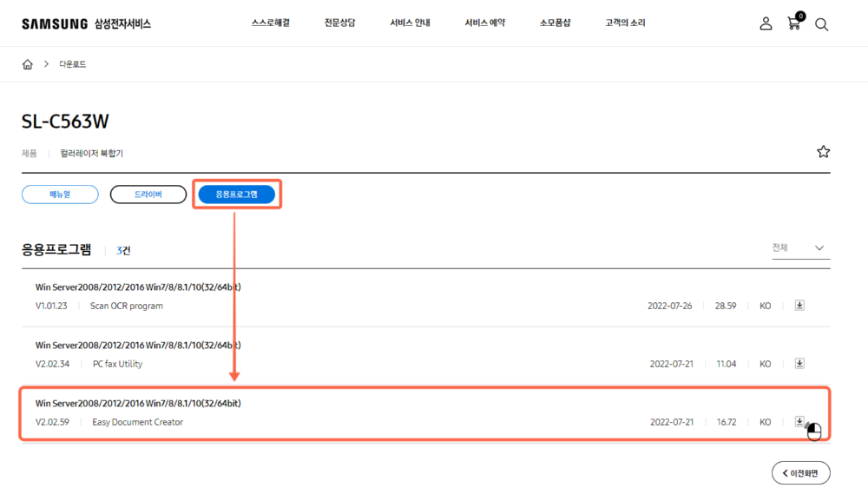
Task: Click the Samsung 삼성전자서비스 logo
Action: tap(86, 23)
